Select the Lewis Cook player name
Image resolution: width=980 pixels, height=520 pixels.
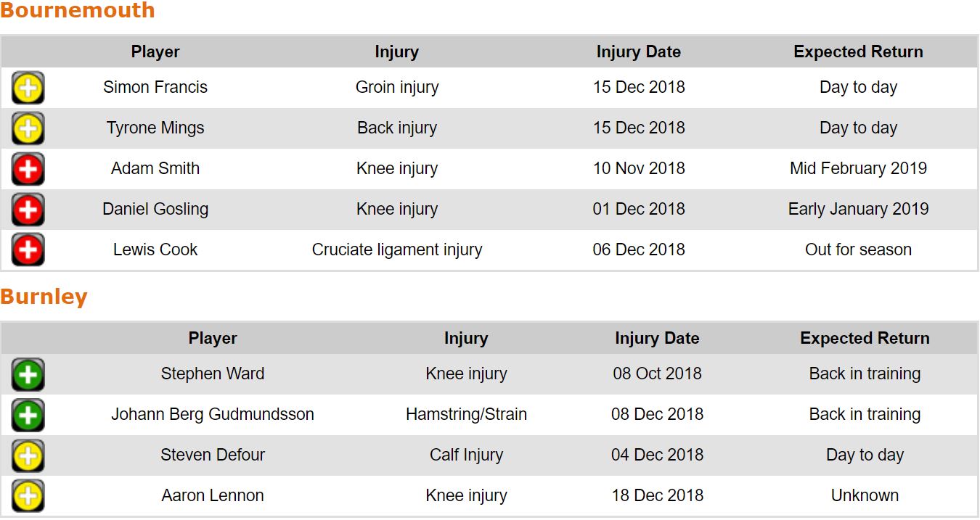[x=155, y=250]
